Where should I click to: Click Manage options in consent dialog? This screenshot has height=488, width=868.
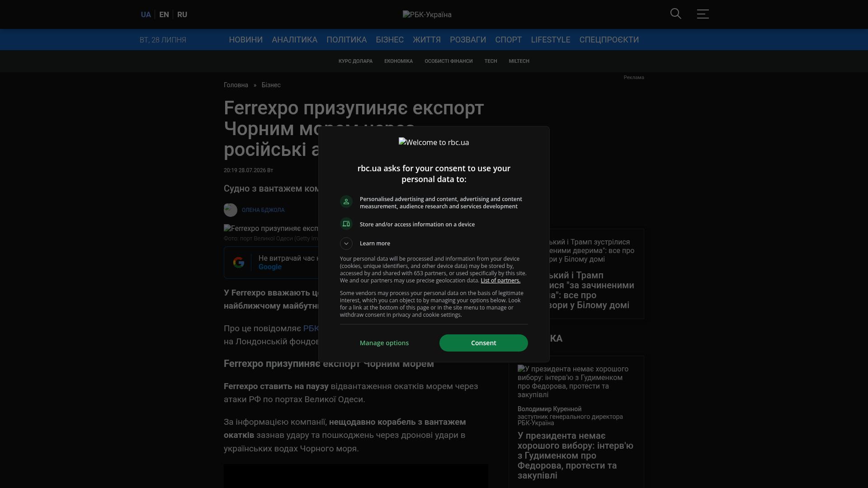pyautogui.click(x=384, y=343)
